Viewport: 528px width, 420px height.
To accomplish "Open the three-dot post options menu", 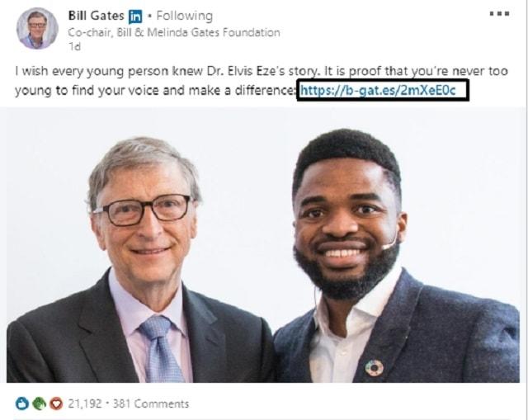I will click(x=499, y=14).
